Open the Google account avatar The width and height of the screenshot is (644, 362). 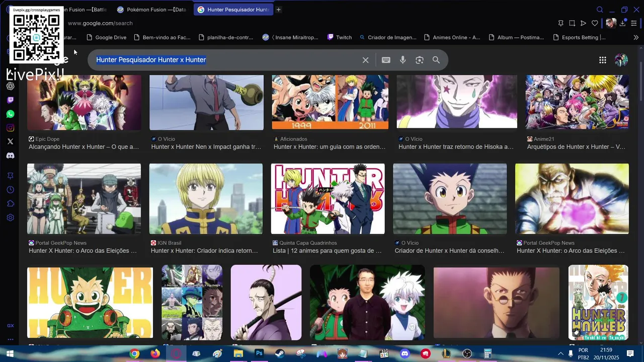(621, 60)
